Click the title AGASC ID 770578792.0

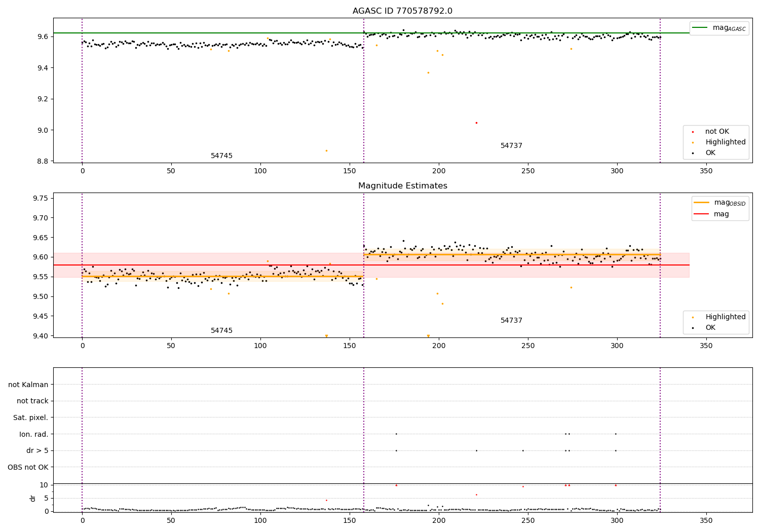(x=402, y=11)
